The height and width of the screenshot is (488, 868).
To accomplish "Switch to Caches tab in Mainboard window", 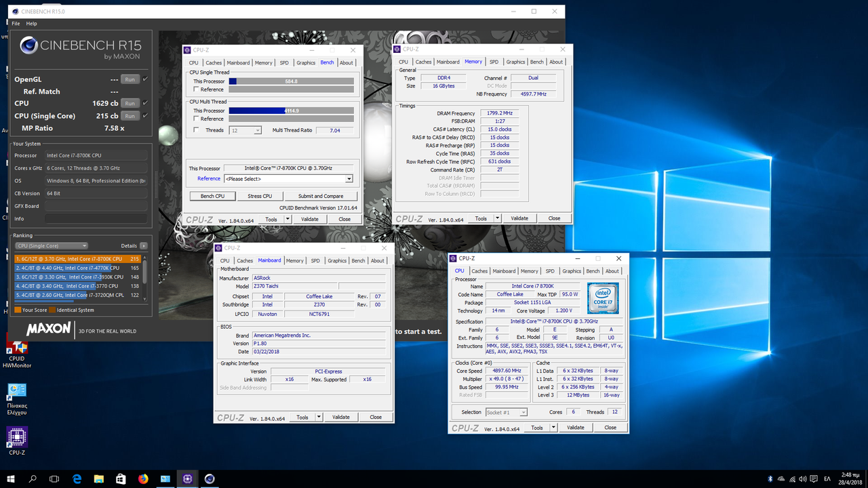I will [245, 260].
